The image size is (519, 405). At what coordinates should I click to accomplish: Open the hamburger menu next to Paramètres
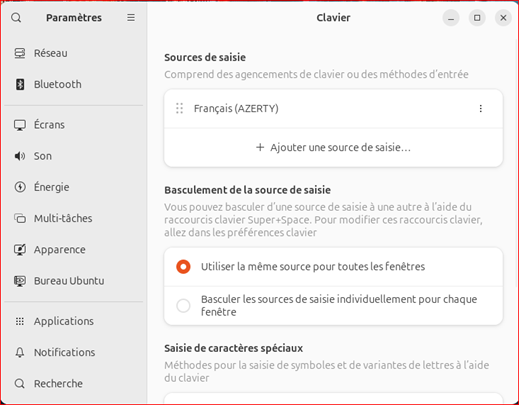[x=131, y=17]
